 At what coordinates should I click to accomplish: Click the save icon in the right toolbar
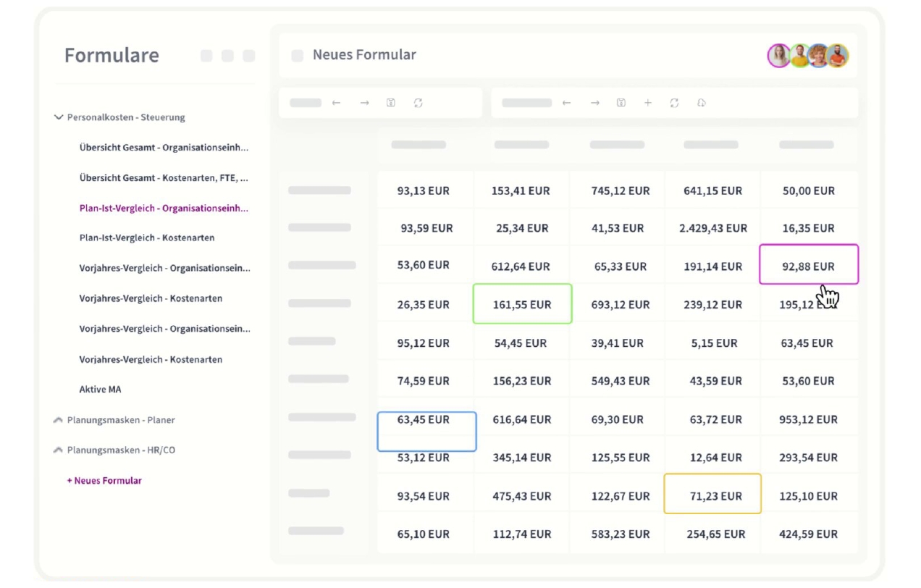click(x=621, y=103)
